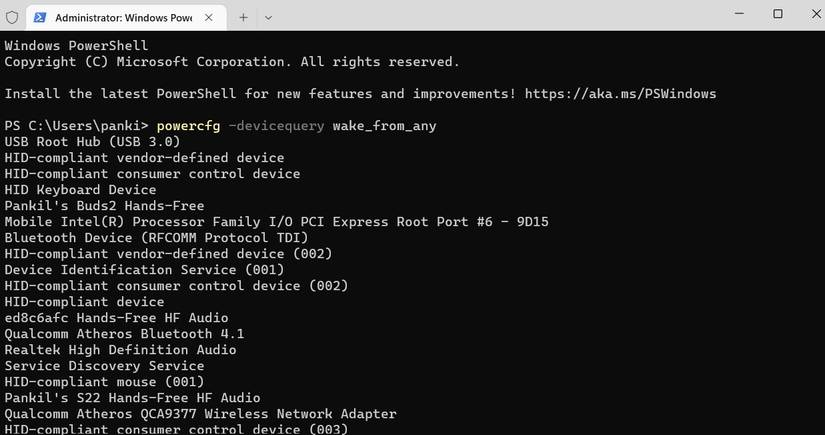Click the Qualcomm Atheros QCA9377 Wireless Network Adapter line
825x435 pixels.
[x=200, y=414]
